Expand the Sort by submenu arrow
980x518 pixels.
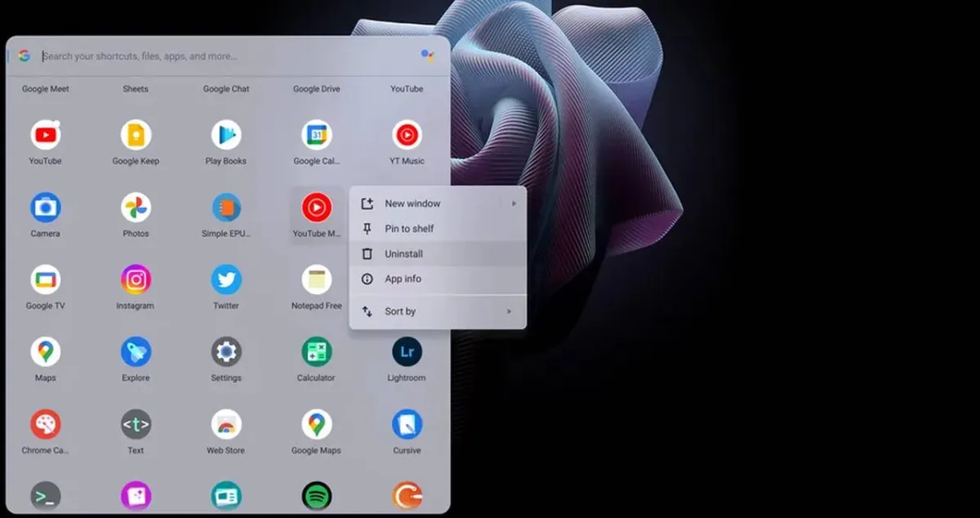(510, 311)
